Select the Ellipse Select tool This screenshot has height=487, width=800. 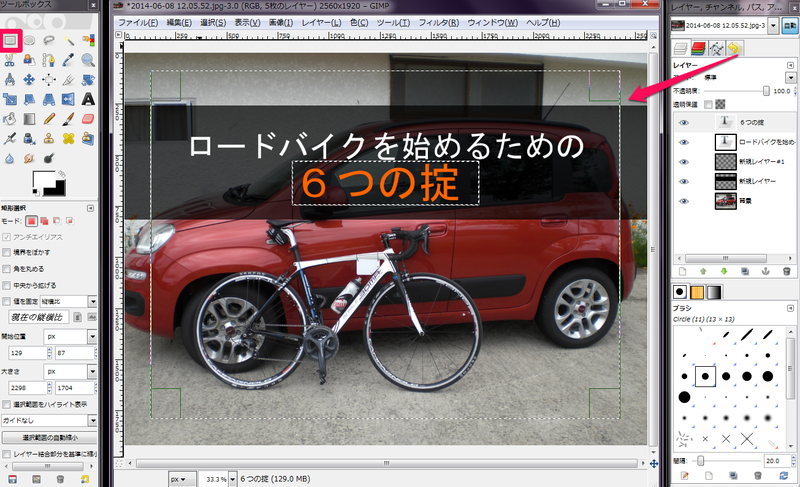pyautogui.click(x=29, y=40)
